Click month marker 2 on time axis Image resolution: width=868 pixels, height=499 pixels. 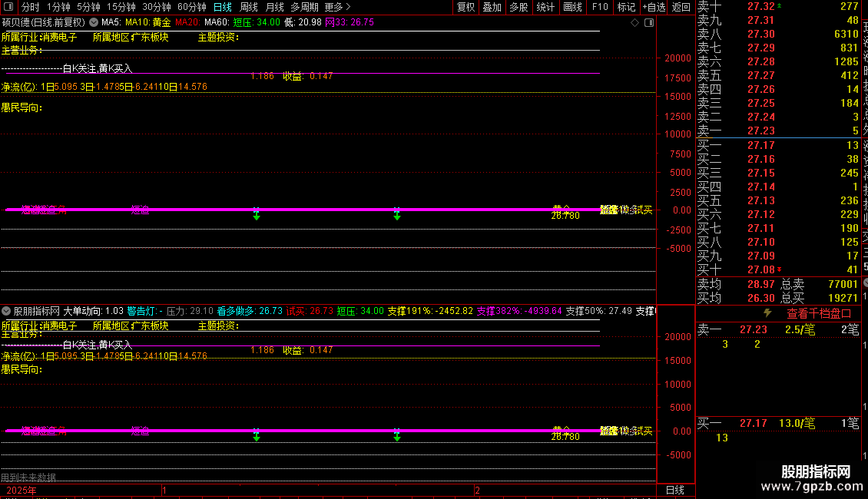pos(477,490)
